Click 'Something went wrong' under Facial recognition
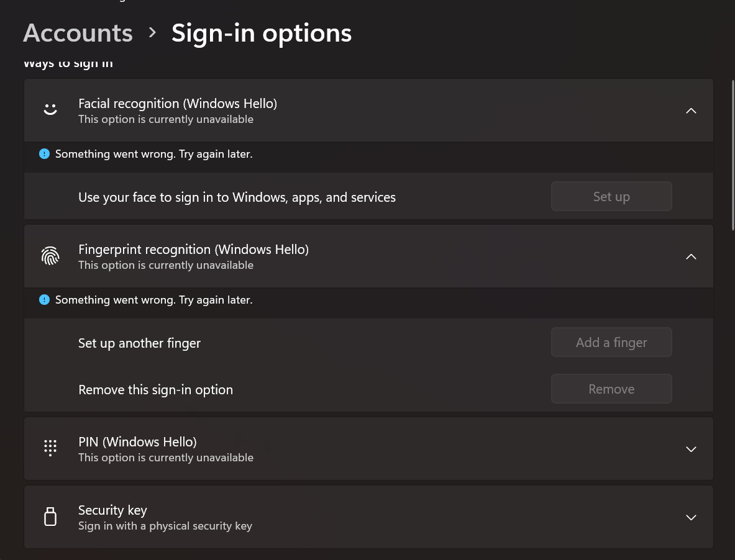 click(x=153, y=154)
